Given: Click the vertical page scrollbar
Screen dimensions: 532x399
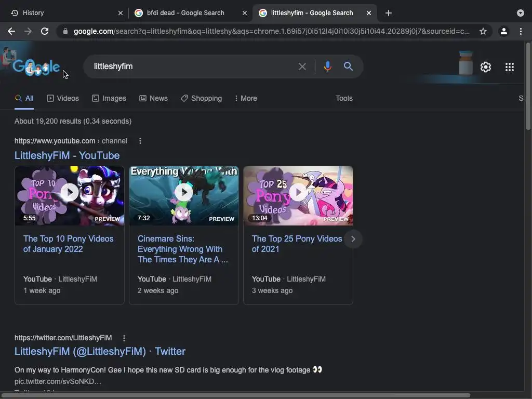Looking at the screenshot, I should 528,86.
